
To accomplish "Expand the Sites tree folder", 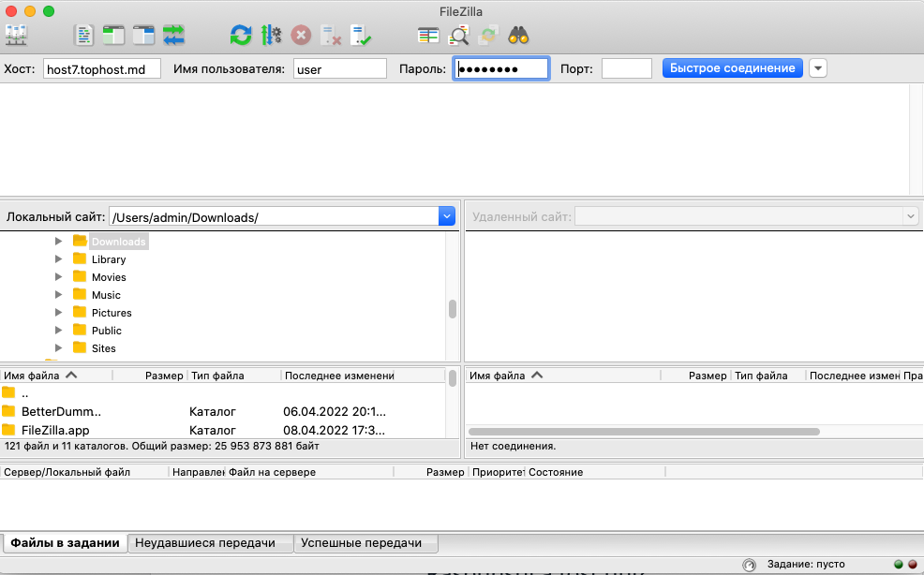I will click(x=58, y=347).
